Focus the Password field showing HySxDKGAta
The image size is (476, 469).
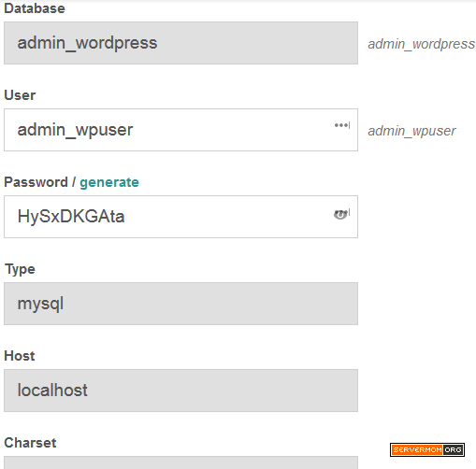180,217
